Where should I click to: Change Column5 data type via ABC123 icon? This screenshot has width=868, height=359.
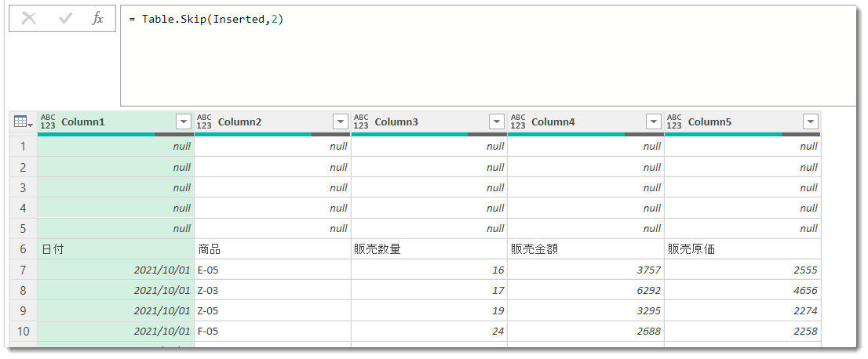673,121
